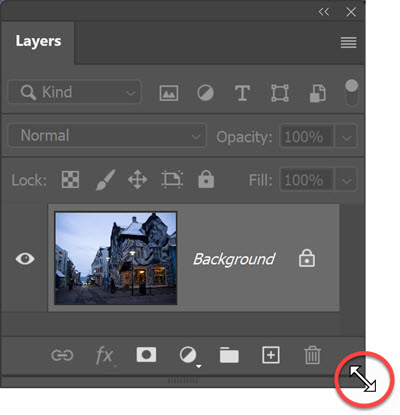Viewport: 400px width, 415px height.
Task: Click the Lock image pixels brush icon
Action: tap(106, 180)
